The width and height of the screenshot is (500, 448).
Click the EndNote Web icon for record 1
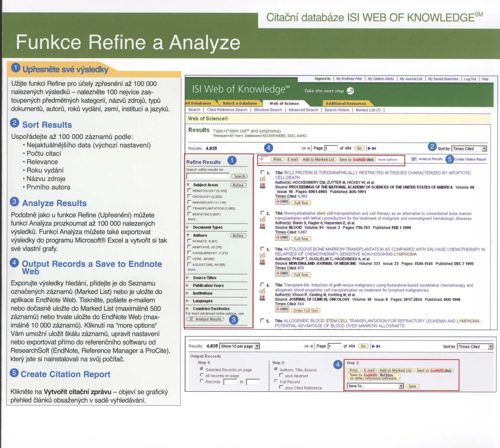[263, 186]
